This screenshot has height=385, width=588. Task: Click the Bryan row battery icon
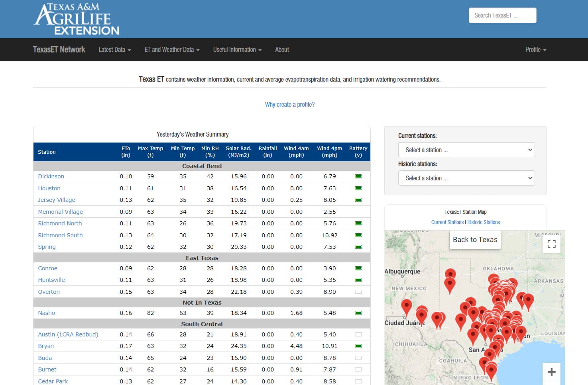click(358, 346)
